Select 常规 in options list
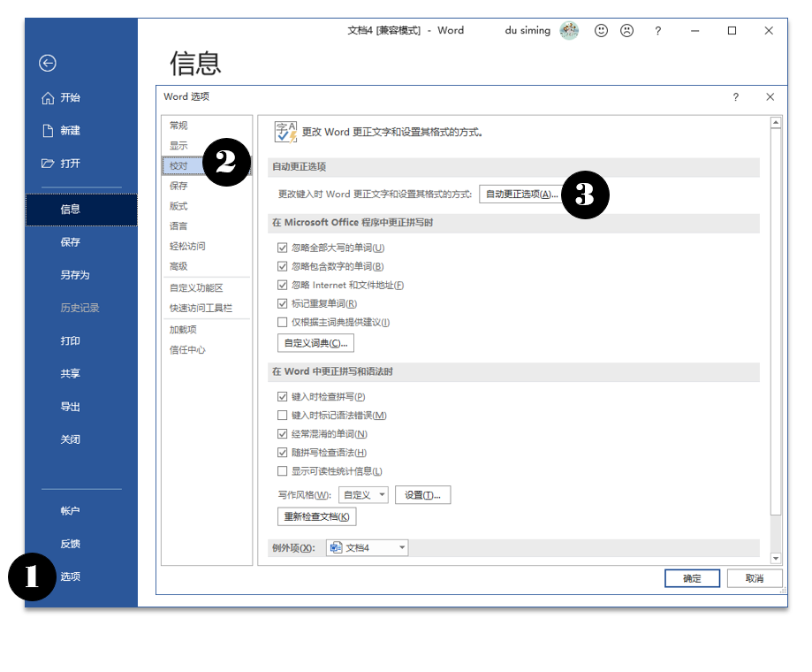This screenshot has height=672, width=812. pos(207,126)
